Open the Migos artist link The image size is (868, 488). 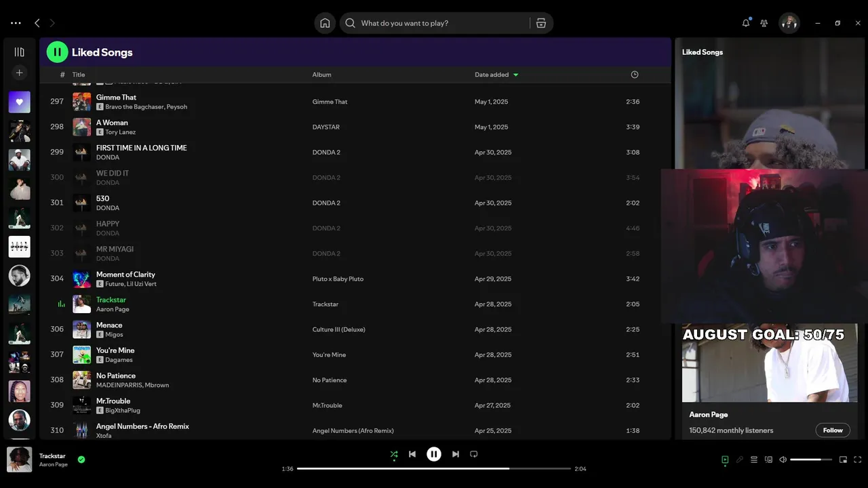click(x=114, y=335)
